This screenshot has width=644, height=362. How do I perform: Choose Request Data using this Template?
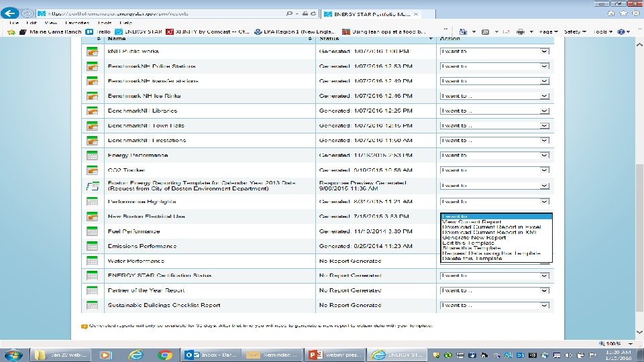tap(496, 253)
